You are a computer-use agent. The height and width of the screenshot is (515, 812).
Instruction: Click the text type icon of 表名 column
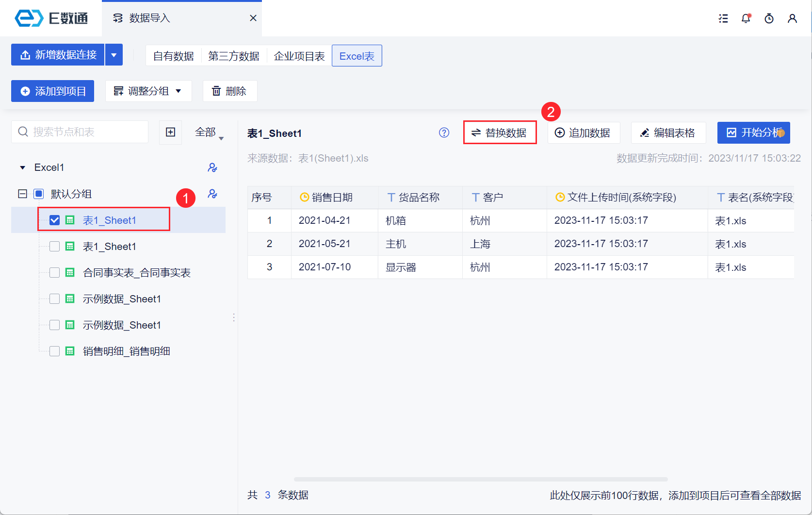point(721,197)
